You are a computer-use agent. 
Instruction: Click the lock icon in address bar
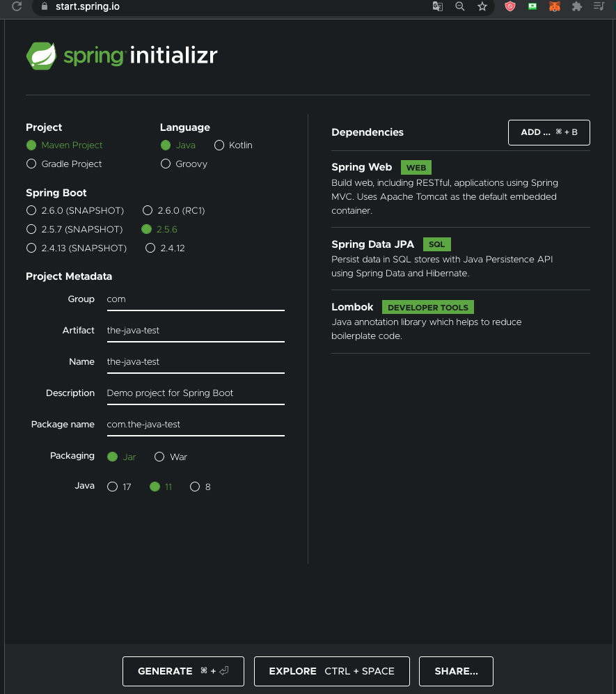coord(45,6)
